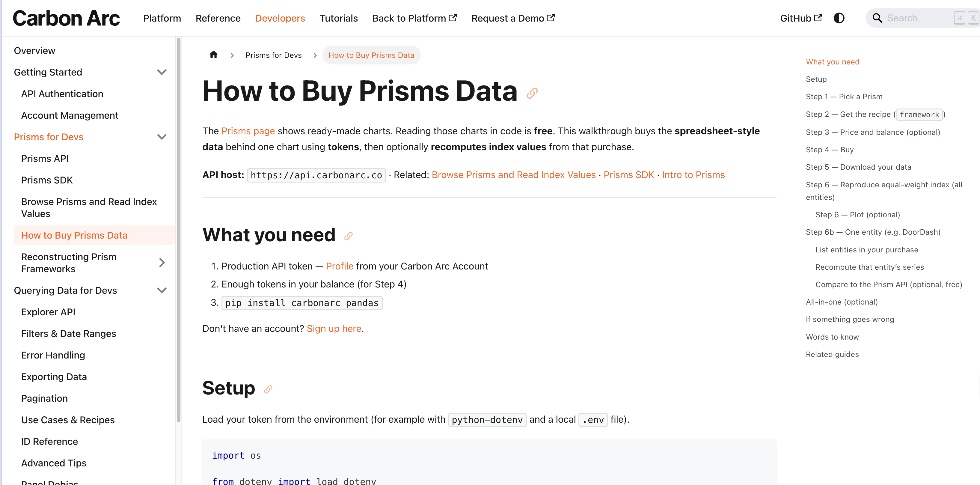This screenshot has width=980, height=485.
Task: Expand Reconstructing Prism Frameworks arrow
Action: click(x=162, y=263)
